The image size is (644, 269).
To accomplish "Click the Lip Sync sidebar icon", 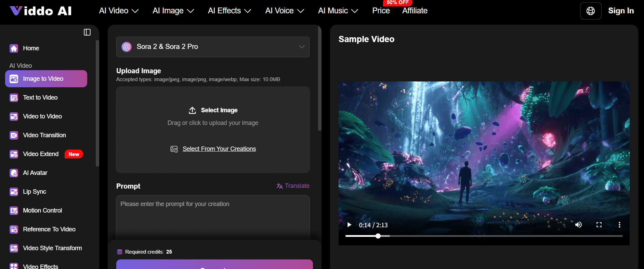I will coord(14,192).
